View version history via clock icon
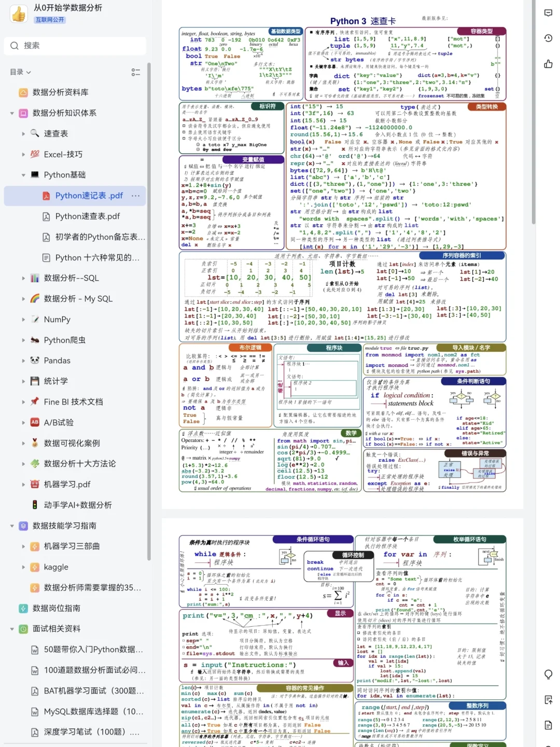The width and height of the screenshot is (560, 747). click(548, 37)
